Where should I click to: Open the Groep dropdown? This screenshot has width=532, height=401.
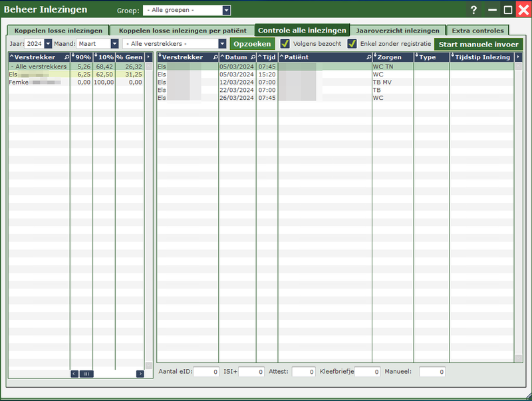point(226,10)
